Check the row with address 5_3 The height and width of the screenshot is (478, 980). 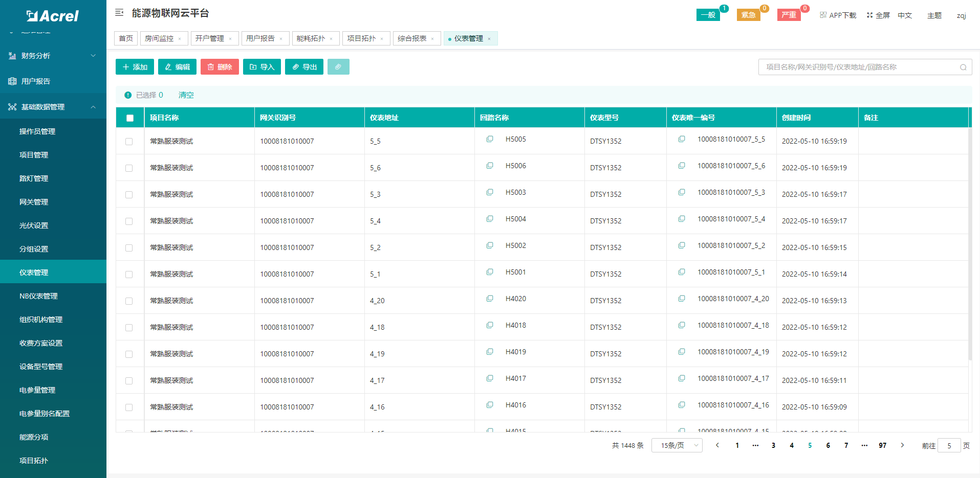[129, 195]
